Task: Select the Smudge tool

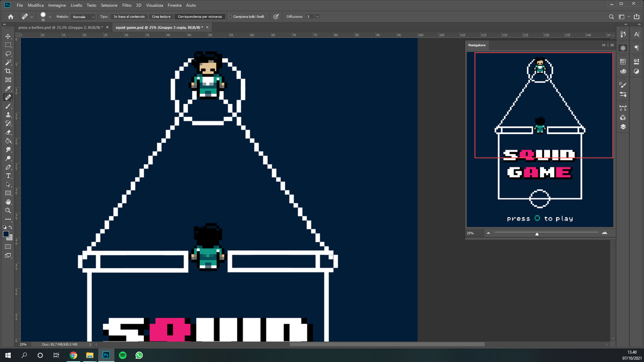Action: pos(8,150)
